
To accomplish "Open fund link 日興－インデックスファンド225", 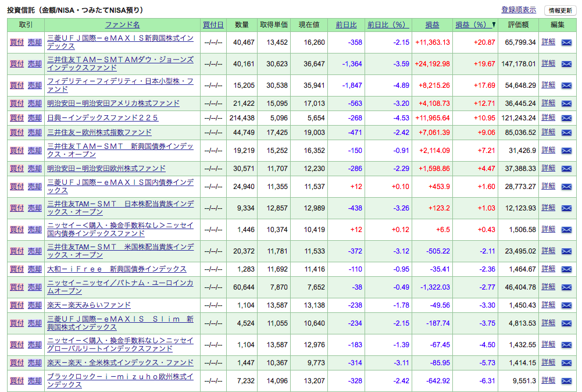I will tap(102, 117).
